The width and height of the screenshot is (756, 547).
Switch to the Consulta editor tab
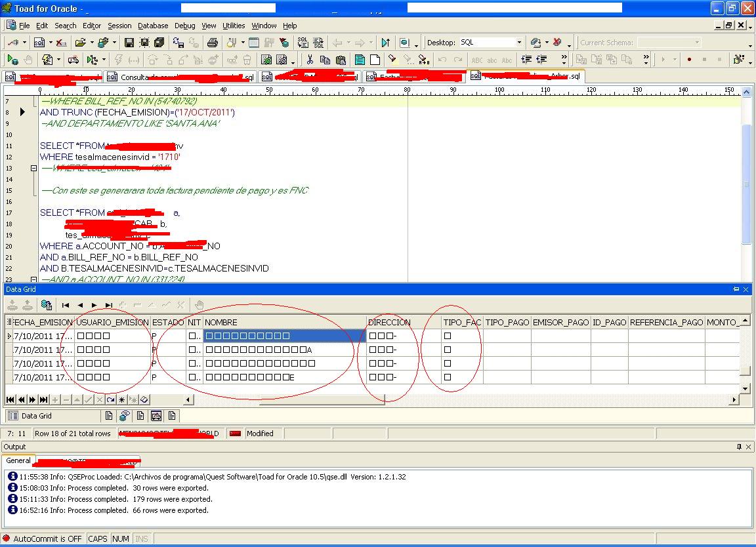tap(181, 77)
